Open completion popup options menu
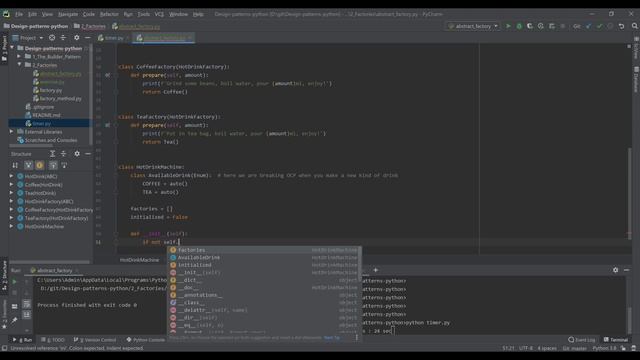Screen dimensions: 640x360 pos(356,338)
